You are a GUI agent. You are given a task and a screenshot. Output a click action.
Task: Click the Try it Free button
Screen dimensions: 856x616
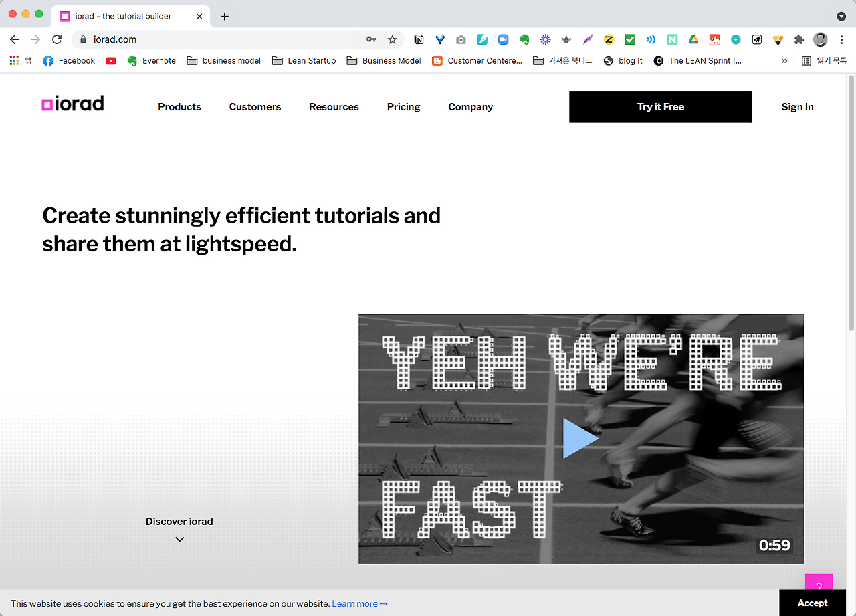660,107
